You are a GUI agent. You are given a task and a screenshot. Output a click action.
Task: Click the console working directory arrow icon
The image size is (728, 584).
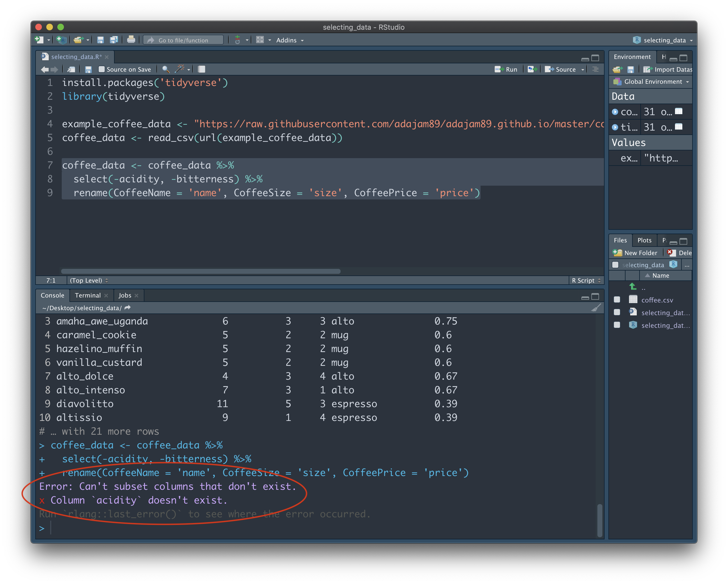coord(128,307)
